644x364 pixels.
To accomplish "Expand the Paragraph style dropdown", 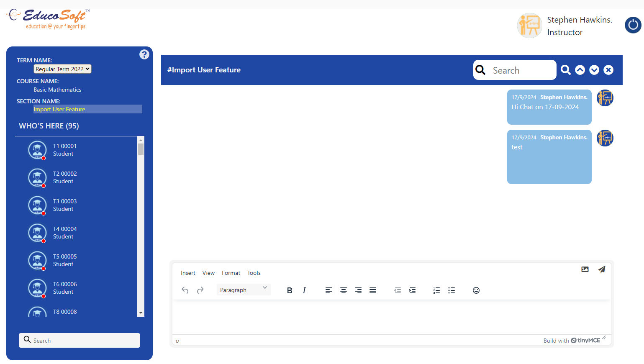I will 244,290.
